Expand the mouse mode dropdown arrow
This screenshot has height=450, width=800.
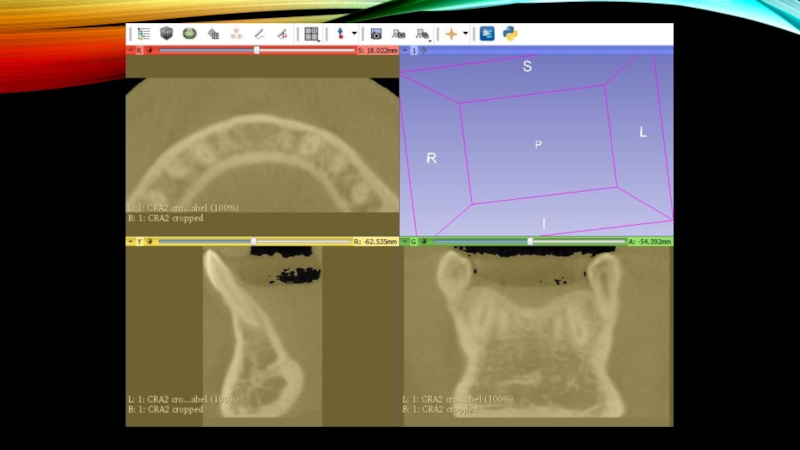[354, 34]
